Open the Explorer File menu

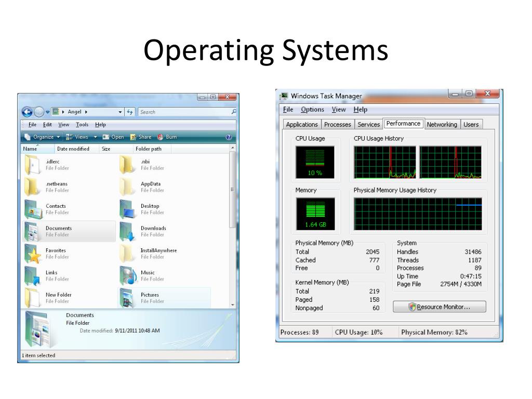32,125
